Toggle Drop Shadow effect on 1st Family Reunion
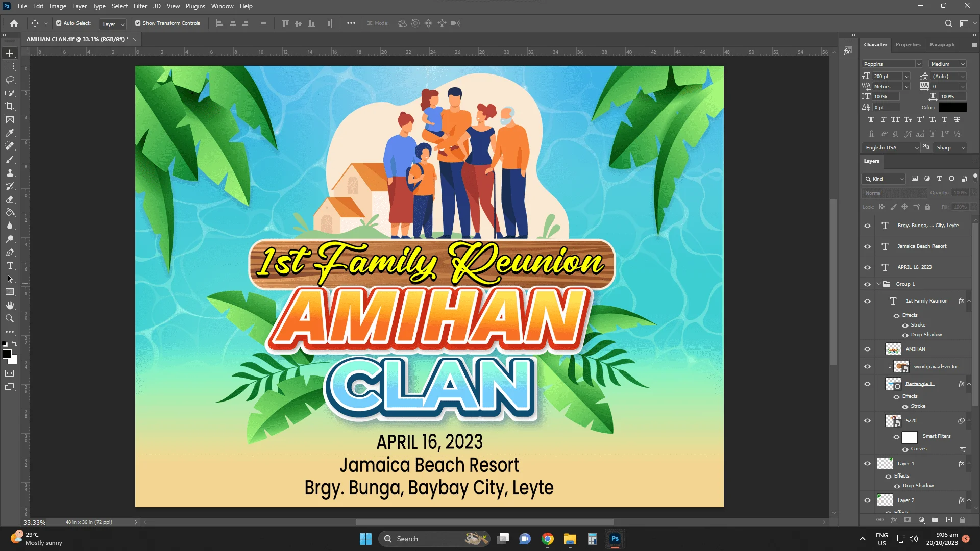The width and height of the screenshot is (980, 551). coord(905,335)
